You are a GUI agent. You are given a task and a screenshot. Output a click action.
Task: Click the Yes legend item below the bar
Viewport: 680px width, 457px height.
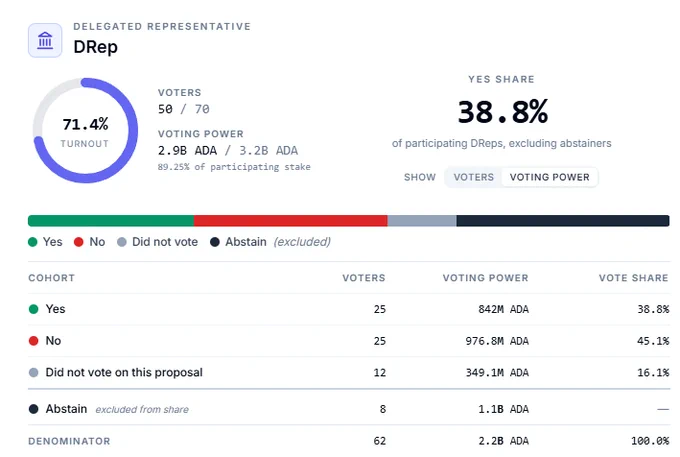point(45,242)
